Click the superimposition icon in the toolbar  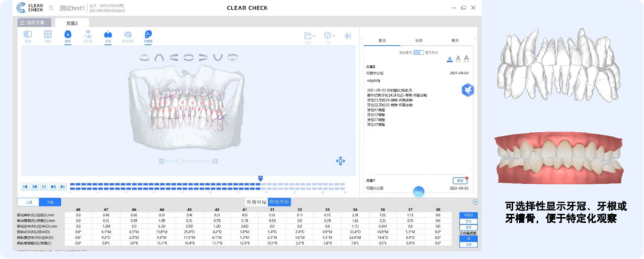point(27,36)
